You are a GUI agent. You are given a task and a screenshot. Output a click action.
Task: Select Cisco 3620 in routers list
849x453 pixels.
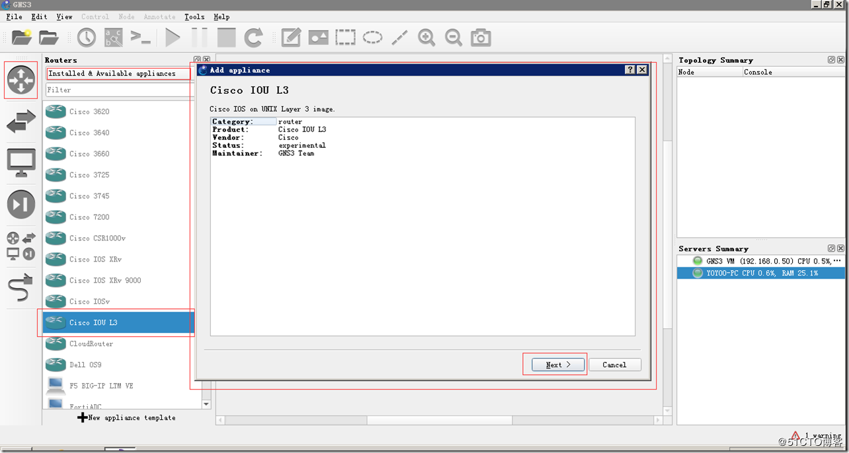click(x=119, y=111)
